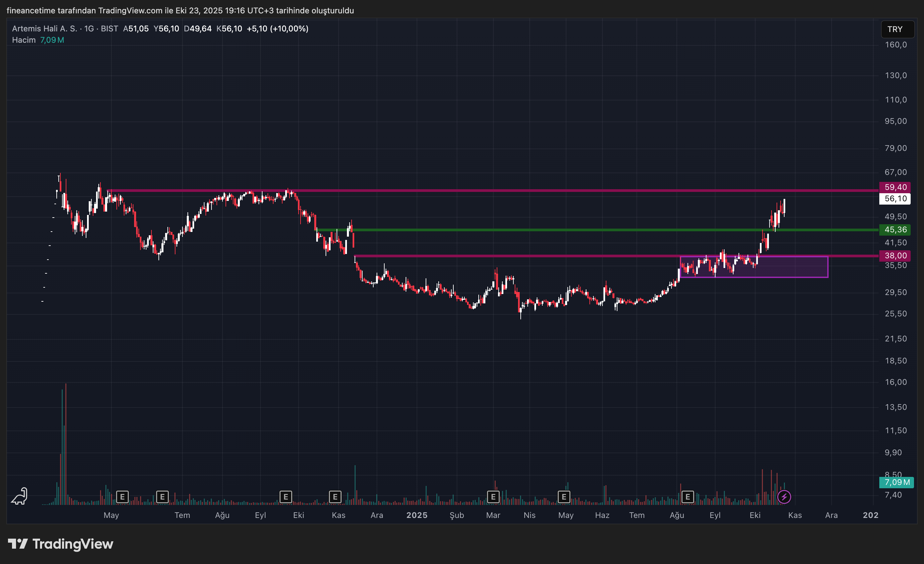
Task: Click the 38,00 price level label
Action: [x=895, y=256]
